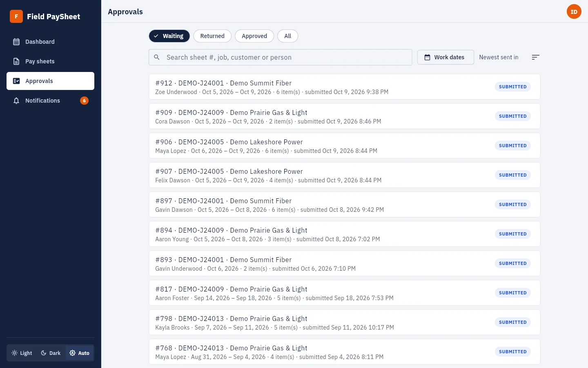Screen dimensions: 588x368
Task: Click the Approvals page heading
Action: point(125,11)
